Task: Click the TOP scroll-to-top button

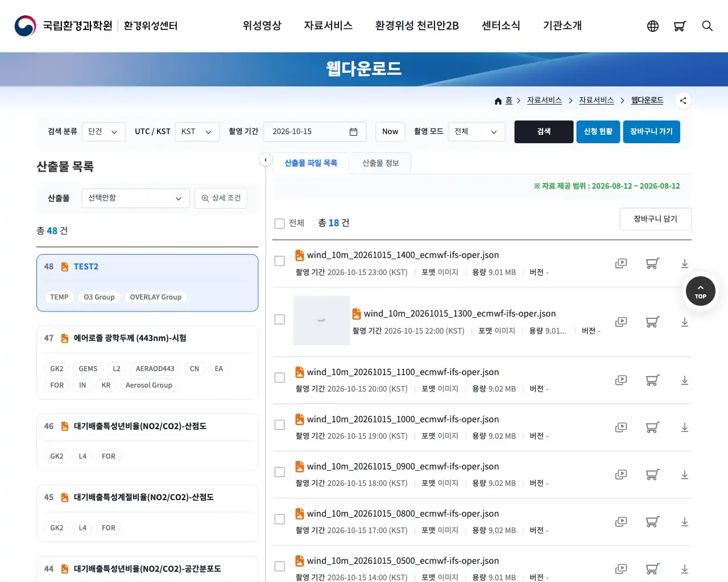Action: click(701, 290)
